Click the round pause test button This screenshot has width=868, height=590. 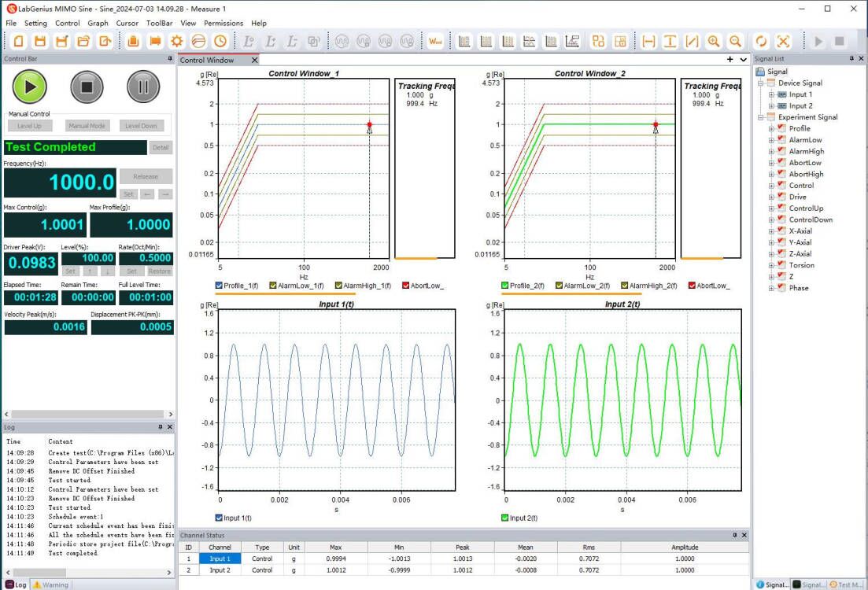pyautogui.click(x=143, y=87)
